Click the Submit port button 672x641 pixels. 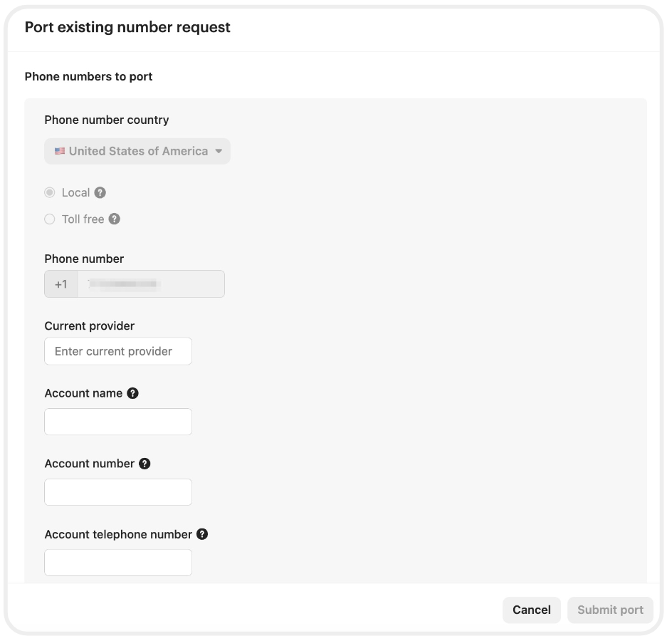[x=610, y=610]
